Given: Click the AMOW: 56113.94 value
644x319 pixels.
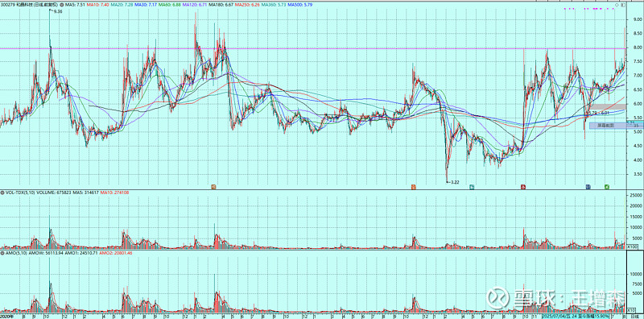Looking at the screenshot, I should (x=45, y=253).
